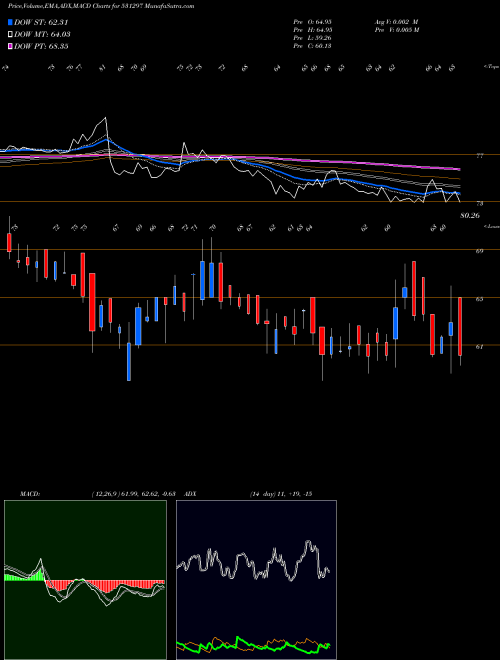The image size is (500, 660).
Task: Click the 80.26 value under the EMA chart
Action: (x=470, y=216)
